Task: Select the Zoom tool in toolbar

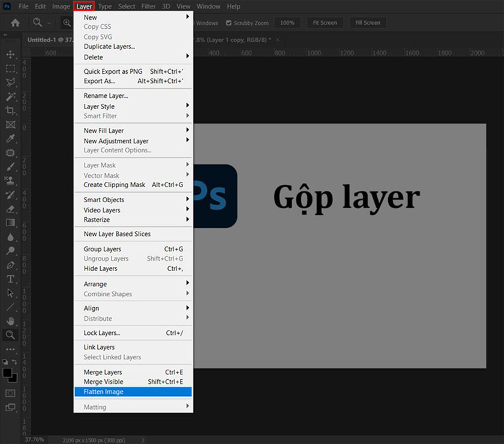Action: tap(10, 335)
